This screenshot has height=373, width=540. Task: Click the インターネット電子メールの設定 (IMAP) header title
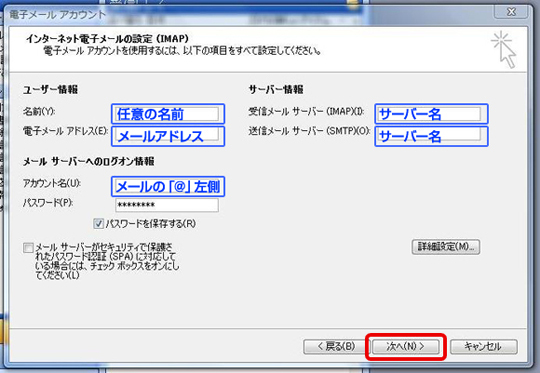point(107,39)
